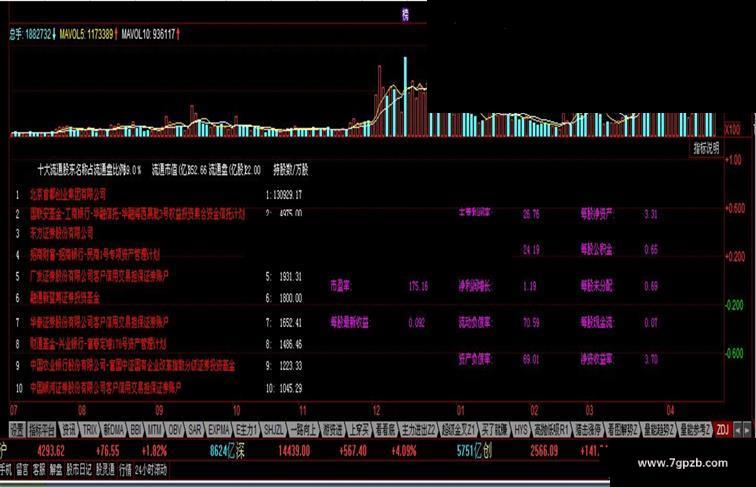Screen dimensions: 756x487
Task: Open 股市日记 stock diary link
Action: coord(79,470)
